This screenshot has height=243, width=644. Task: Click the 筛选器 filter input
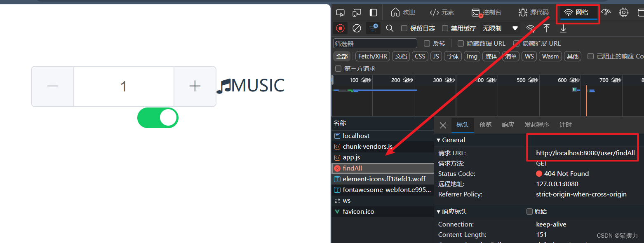(375, 43)
